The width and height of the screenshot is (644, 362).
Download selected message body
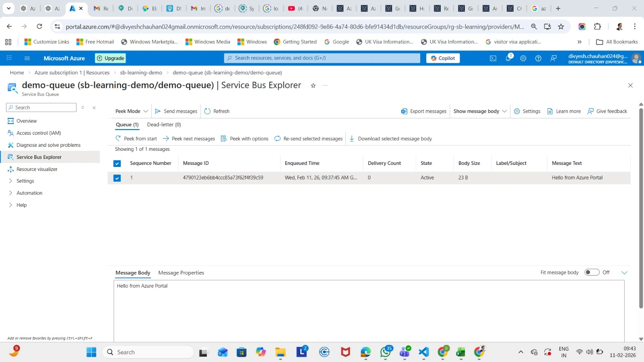pyautogui.click(x=390, y=139)
